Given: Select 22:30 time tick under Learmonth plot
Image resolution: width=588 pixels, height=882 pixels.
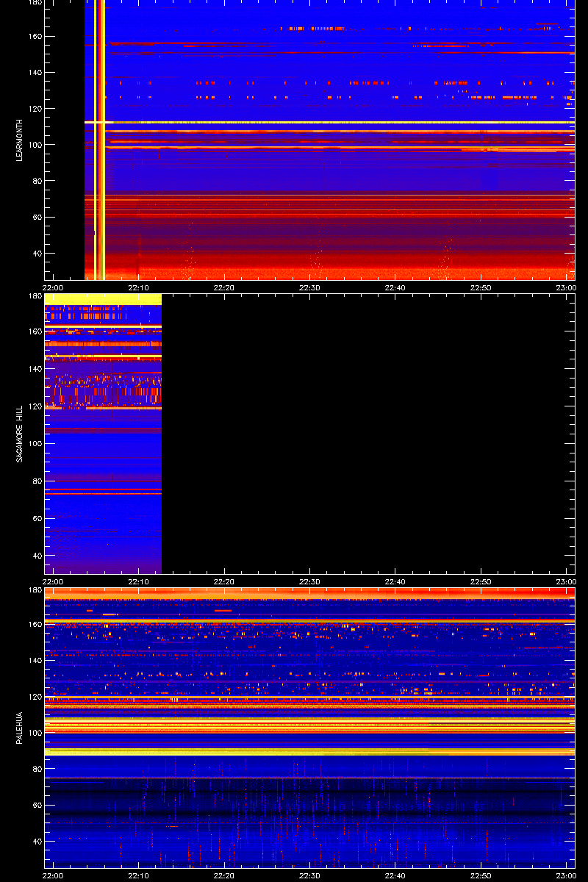Looking at the screenshot, I should point(309,287).
